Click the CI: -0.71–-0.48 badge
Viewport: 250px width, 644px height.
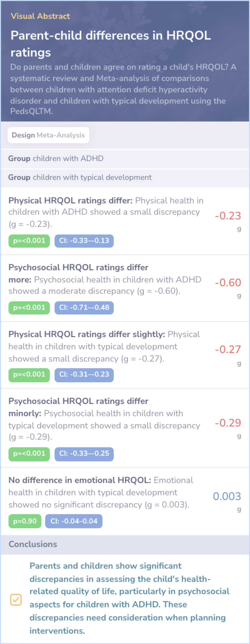tap(84, 308)
